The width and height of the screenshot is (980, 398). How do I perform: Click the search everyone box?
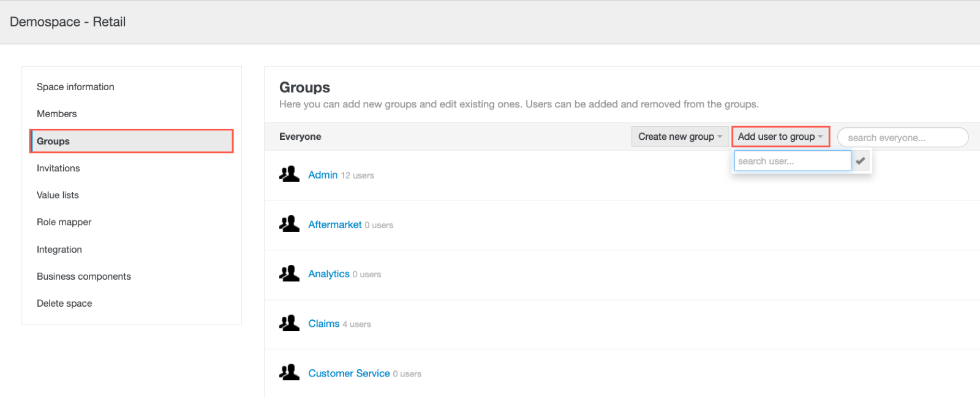(x=902, y=137)
